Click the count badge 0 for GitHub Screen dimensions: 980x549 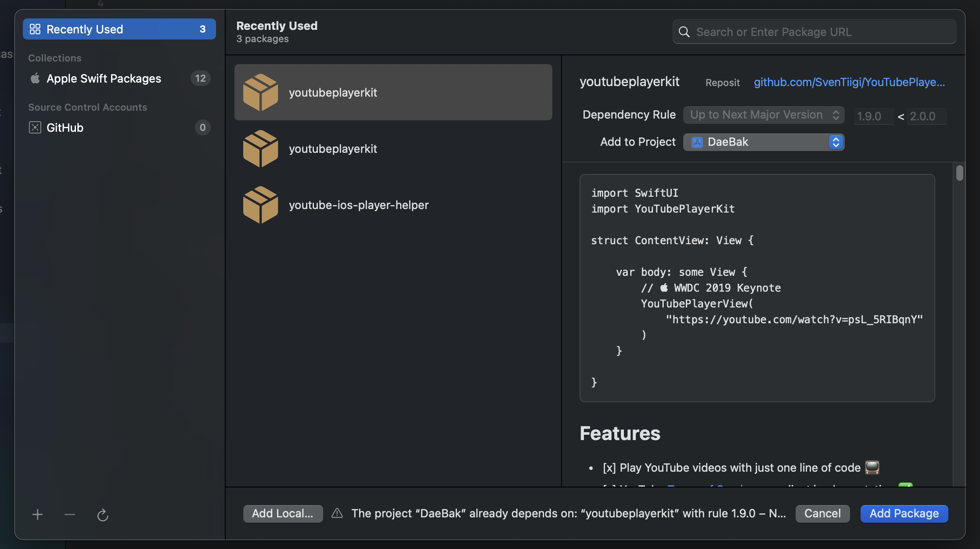tap(202, 127)
